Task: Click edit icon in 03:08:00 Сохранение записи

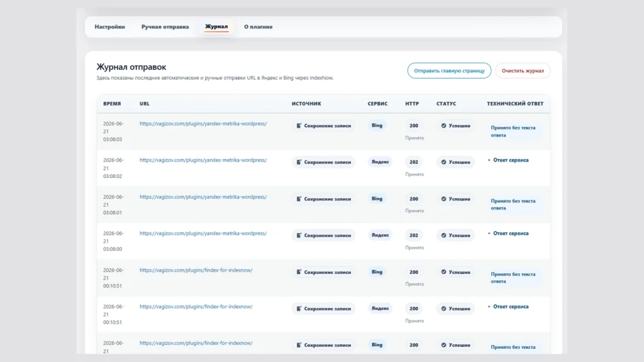Action: coord(299,235)
